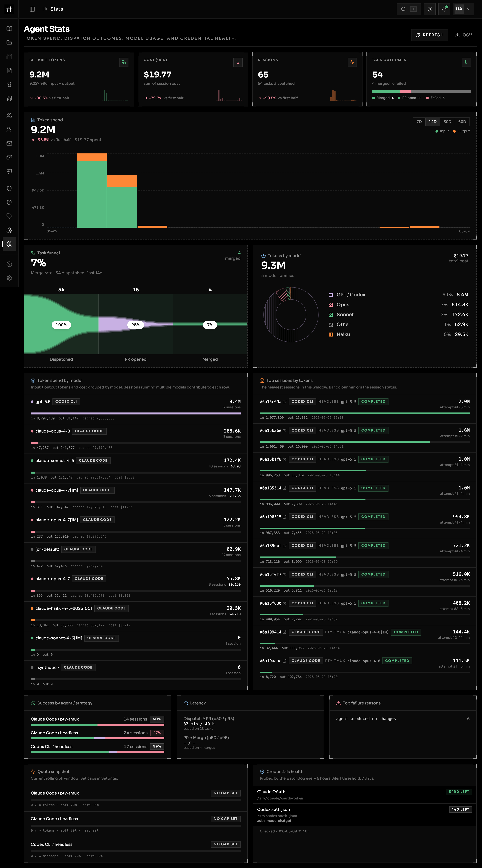
Task: Open the document file sidebar icon
Action: [x=9, y=70]
